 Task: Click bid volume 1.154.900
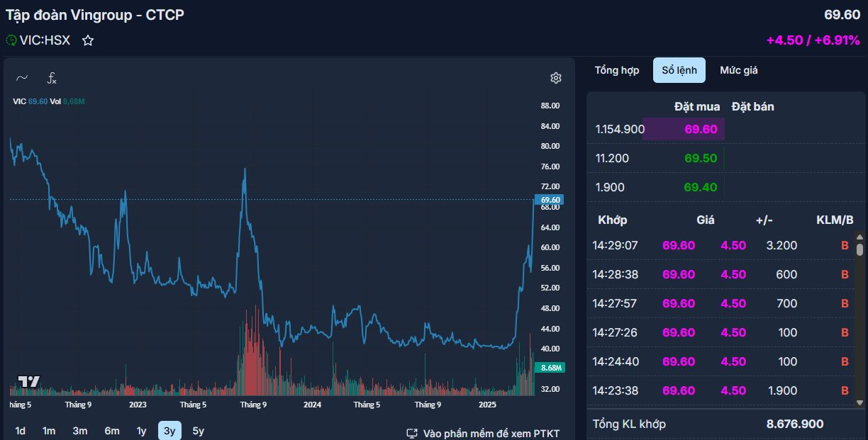[x=620, y=129]
